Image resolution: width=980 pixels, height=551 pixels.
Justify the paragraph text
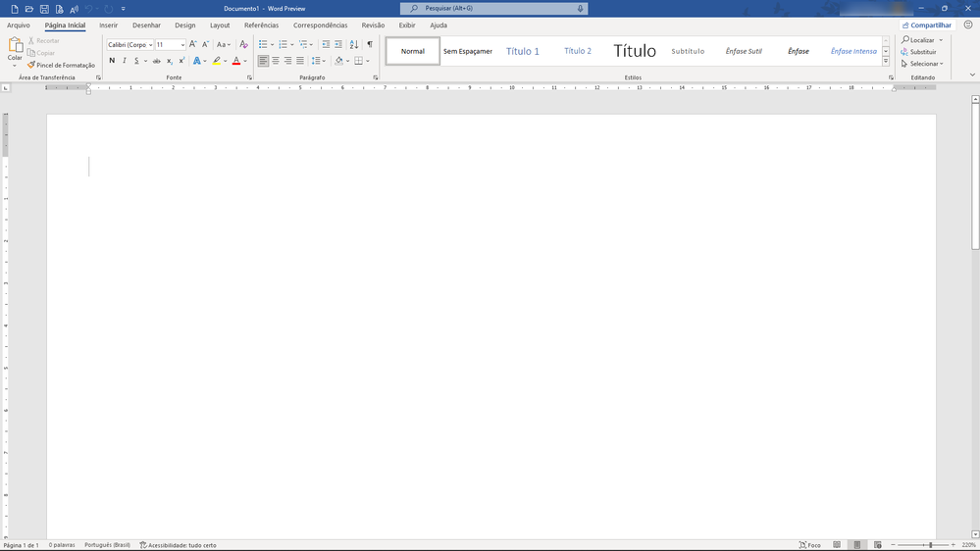pos(300,61)
